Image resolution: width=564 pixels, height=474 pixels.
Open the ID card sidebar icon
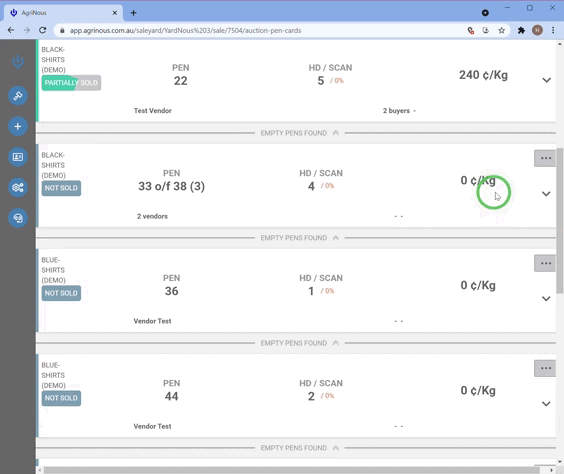click(x=18, y=157)
